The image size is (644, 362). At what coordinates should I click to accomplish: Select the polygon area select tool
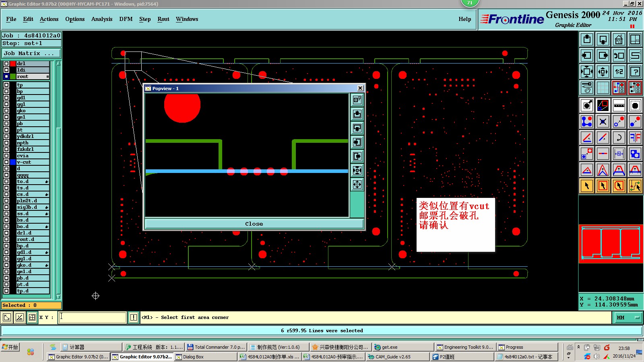point(619,186)
